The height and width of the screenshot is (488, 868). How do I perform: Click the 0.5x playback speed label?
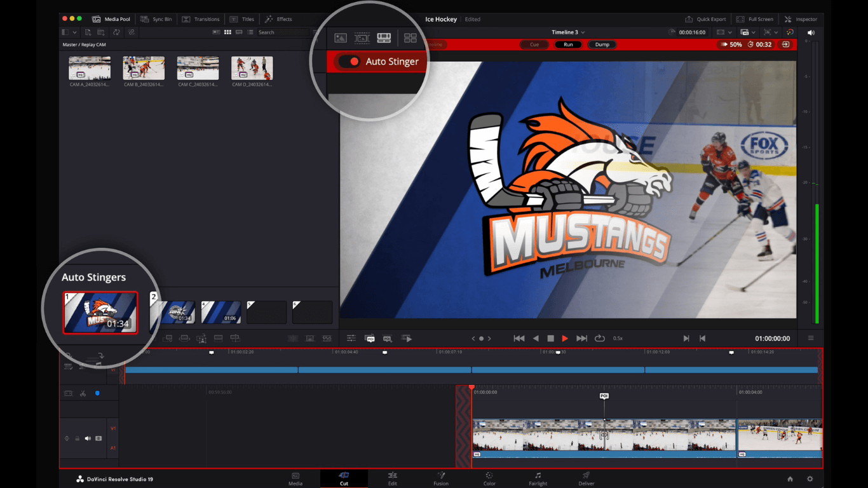[x=618, y=339]
